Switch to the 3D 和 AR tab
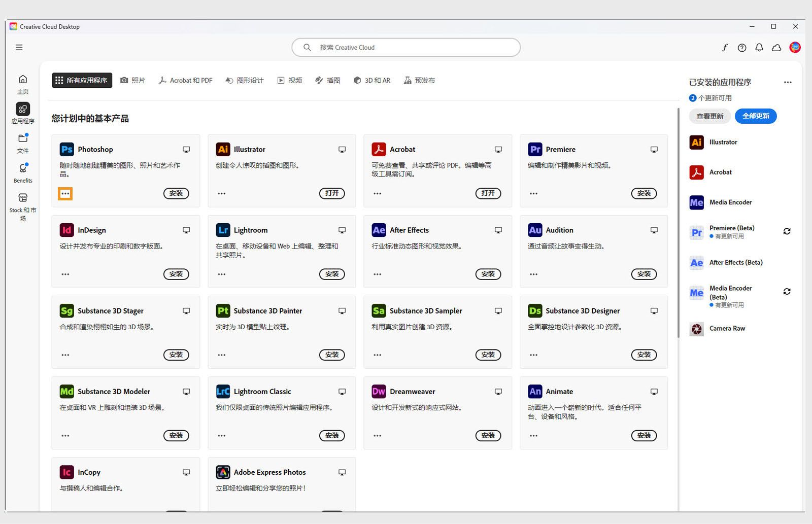Viewport: 812px width, 524px height. [372, 80]
